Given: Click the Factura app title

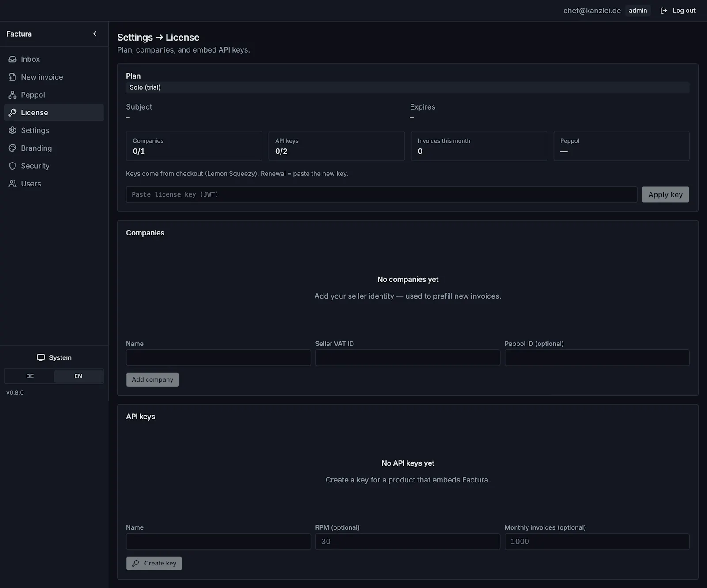Looking at the screenshot, I should [19, 34].
